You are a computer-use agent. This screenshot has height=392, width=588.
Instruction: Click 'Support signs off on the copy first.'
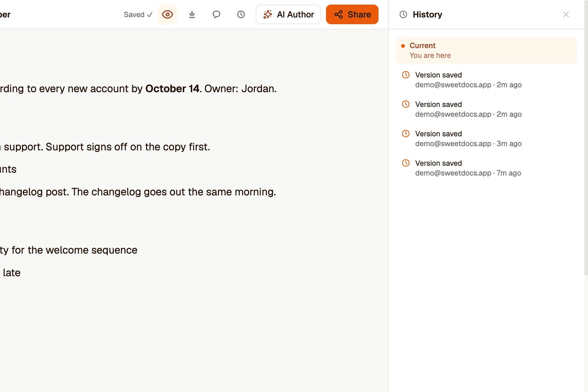tap(128, 147)
